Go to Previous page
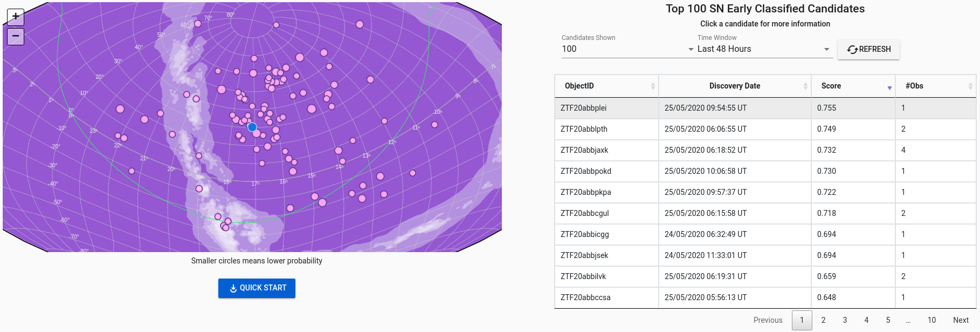Image resolution: width=980 pixels, height=332 pixels. [x=768, y=320]
